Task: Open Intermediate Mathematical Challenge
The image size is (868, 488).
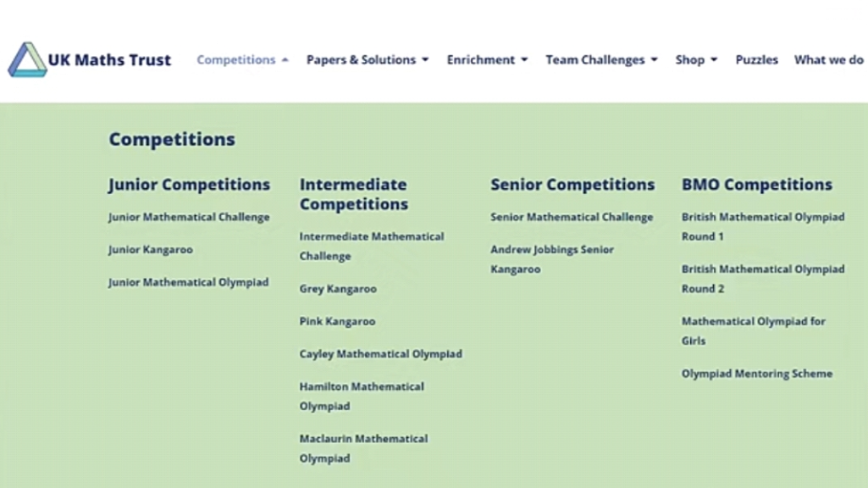Action: point(372,246)
